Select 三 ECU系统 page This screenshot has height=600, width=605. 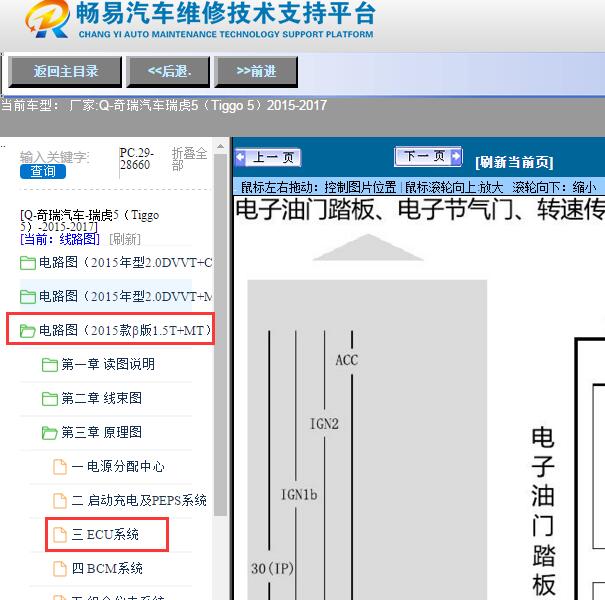tap(105, 534)
